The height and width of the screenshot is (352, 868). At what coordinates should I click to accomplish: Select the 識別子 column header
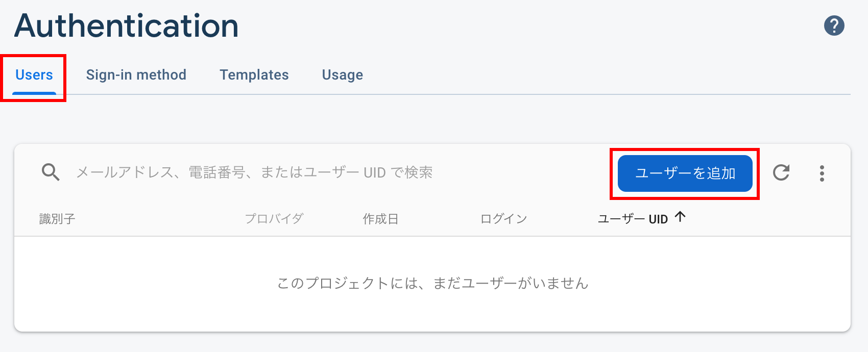[x=57, y=219]
